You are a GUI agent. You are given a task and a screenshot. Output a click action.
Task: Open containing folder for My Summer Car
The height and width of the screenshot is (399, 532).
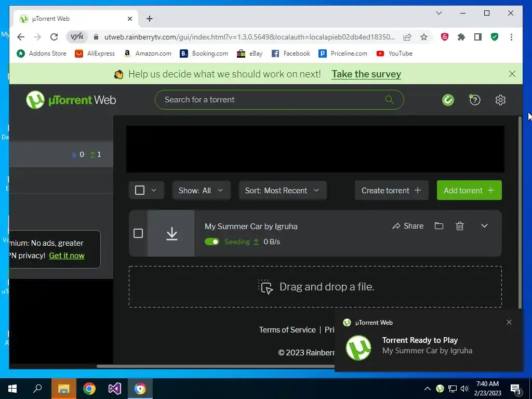(x=438, y=226)
